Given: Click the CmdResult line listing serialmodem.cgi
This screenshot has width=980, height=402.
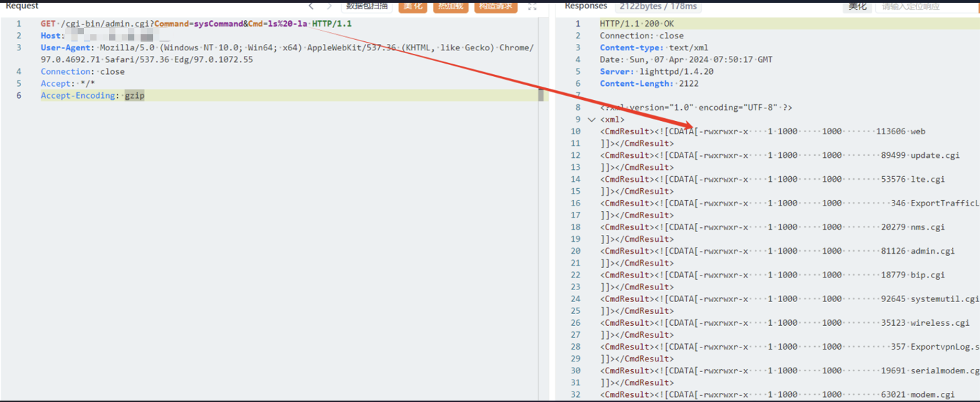Looking at the screenshot, I should [789, 371].
